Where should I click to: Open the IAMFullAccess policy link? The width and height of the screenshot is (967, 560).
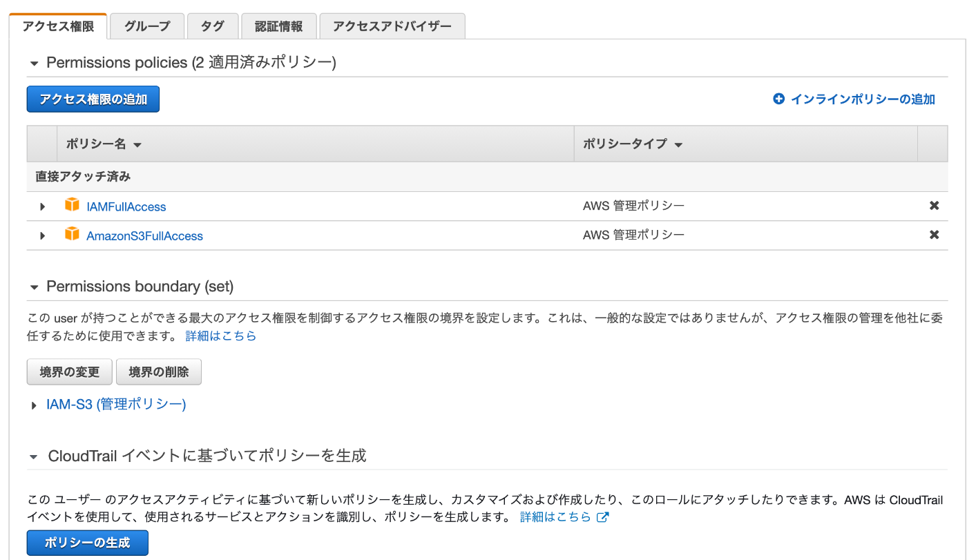coord(126,206)
